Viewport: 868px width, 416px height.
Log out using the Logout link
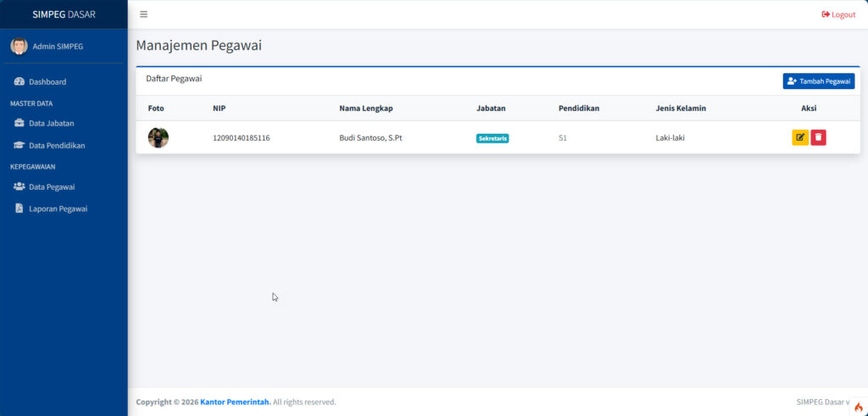tap(838, 14)
